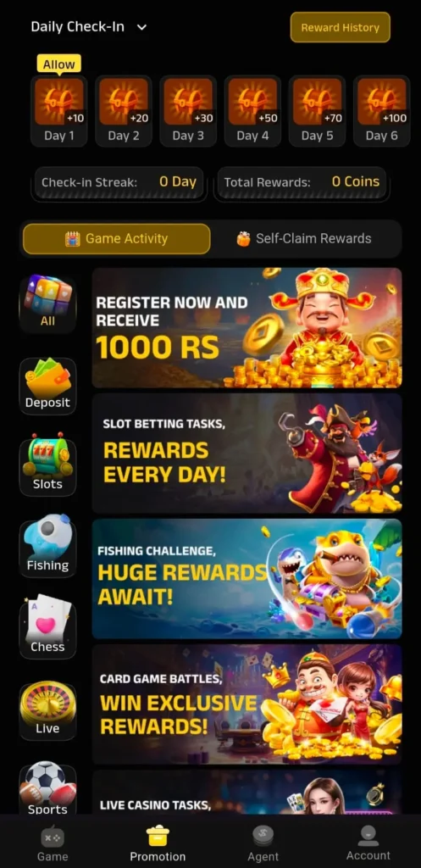This screenshot has height=868, width=421.
Task: Open the All games category icon
Action: click(47, 303)
